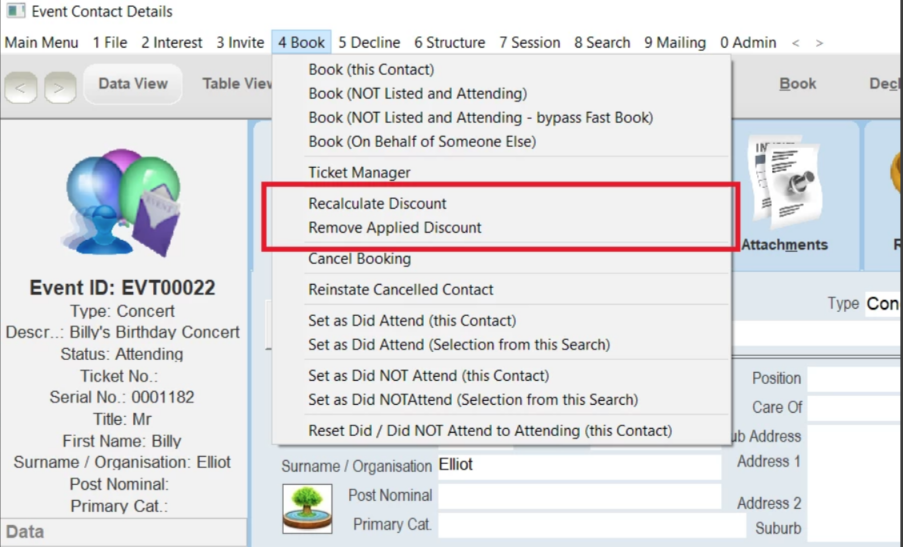Open Ticket Manager from the menu
Image resolution: width=903 pixels, height=547 pixels.
[359, 172]
